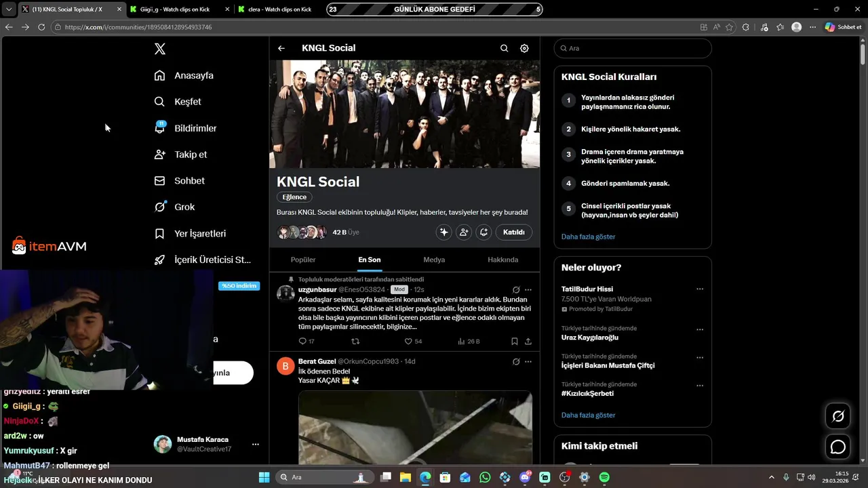The width and height of the screenshot is (868, 488).
Task: Click the browser address bar URL
Action: point(138,27)
